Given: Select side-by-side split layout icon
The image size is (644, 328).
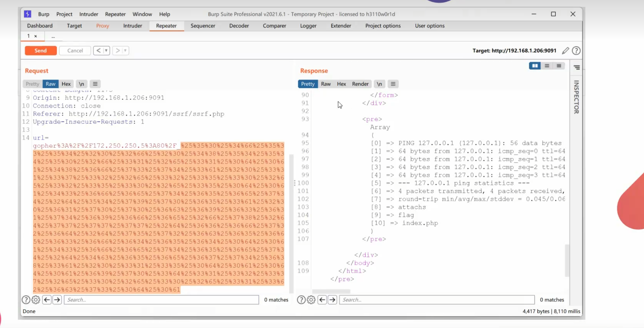Looking at the screenshot, I should (535, 66).
